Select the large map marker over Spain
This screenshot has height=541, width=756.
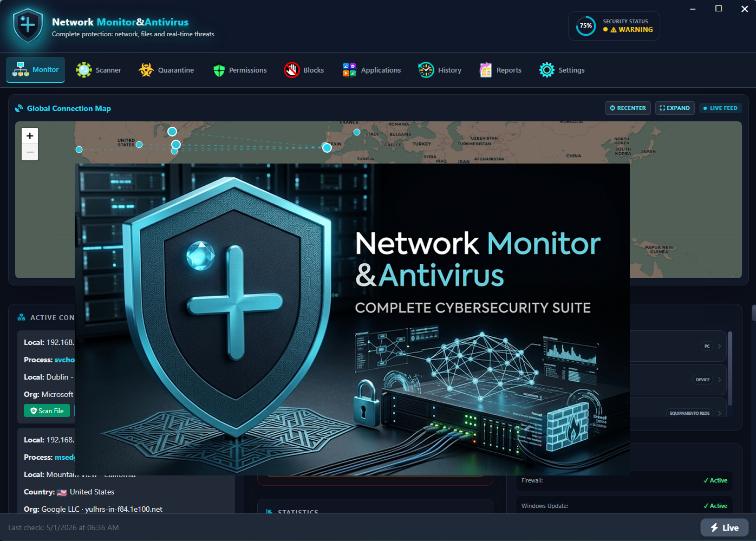tap(327, 147)
